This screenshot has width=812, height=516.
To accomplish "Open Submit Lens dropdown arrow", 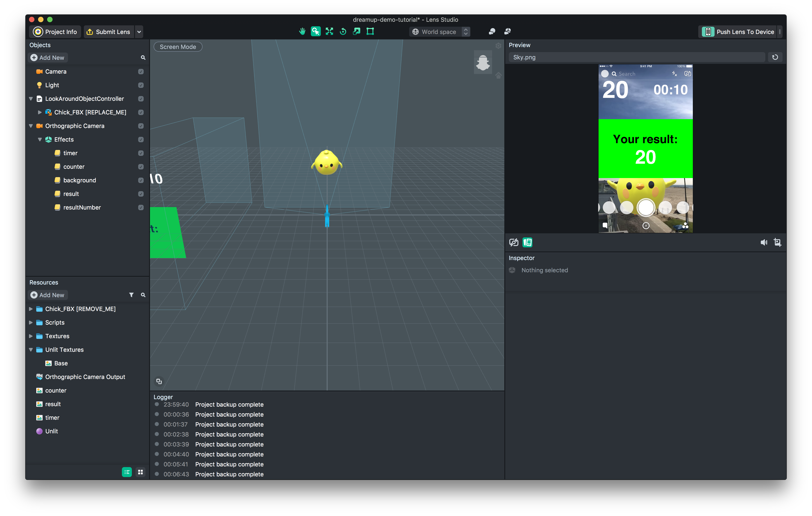I will click(x=139, y=32).
